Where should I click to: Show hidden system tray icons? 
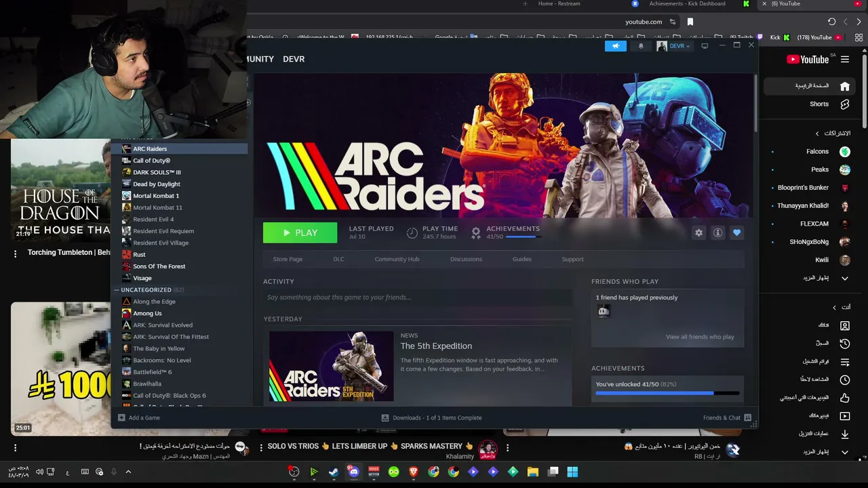pyautogui.click(x=128, y=472)
